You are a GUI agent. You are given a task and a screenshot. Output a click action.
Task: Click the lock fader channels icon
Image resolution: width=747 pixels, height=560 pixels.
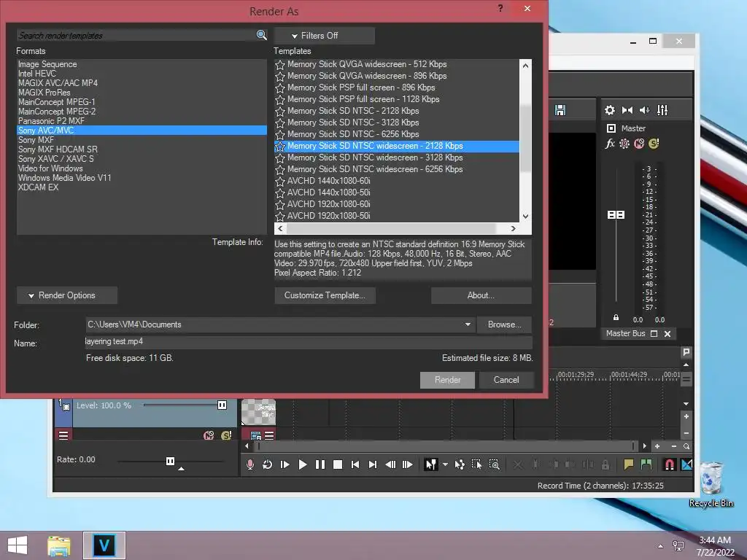(x=616, y=318)
